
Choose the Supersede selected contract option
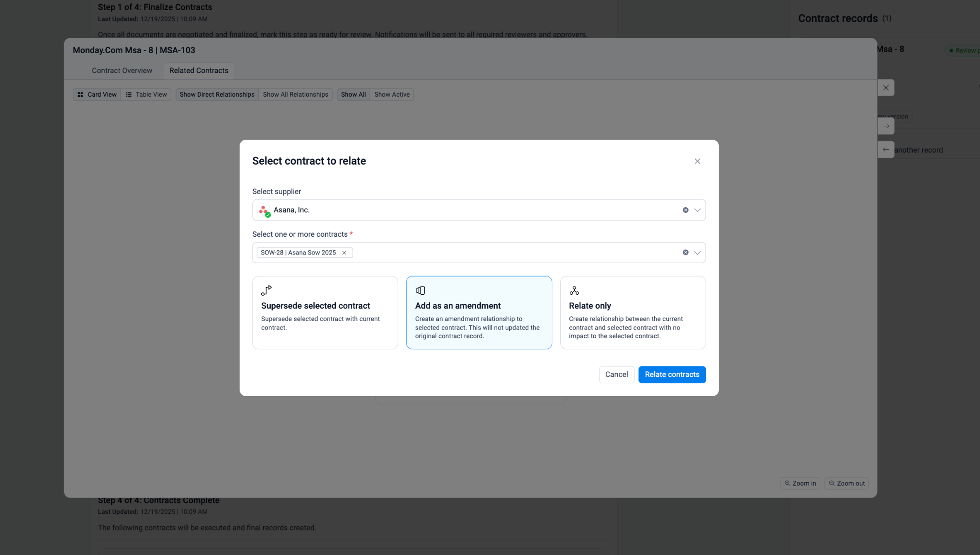pyautogui.click(x=325, y=312)
